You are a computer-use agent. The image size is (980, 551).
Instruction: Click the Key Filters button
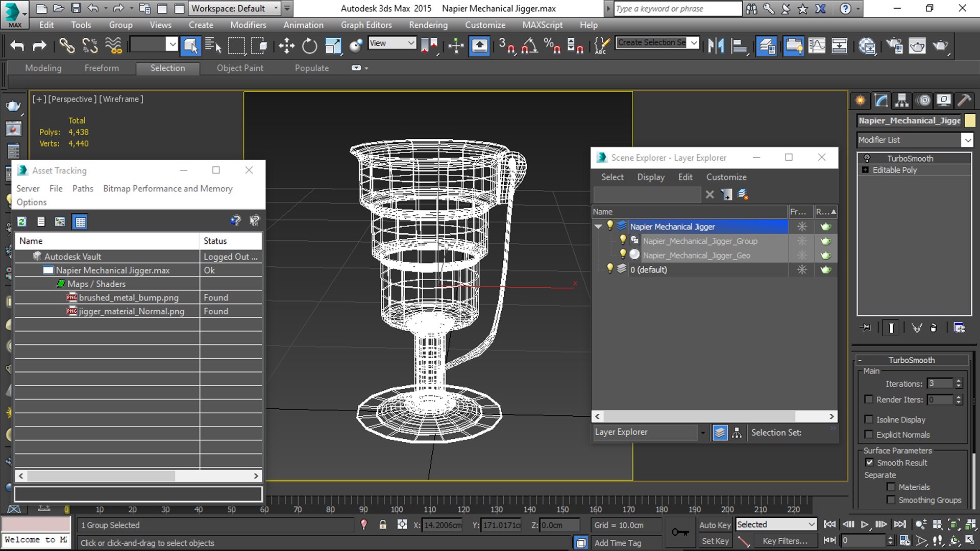click(x=785, y=541)
